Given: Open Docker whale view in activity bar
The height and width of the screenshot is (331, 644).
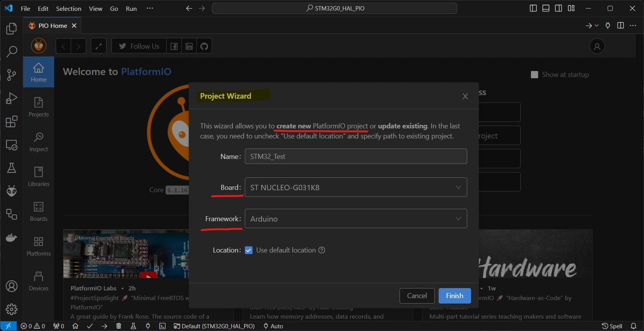Looking at the screenshot, I should (12, 237).
